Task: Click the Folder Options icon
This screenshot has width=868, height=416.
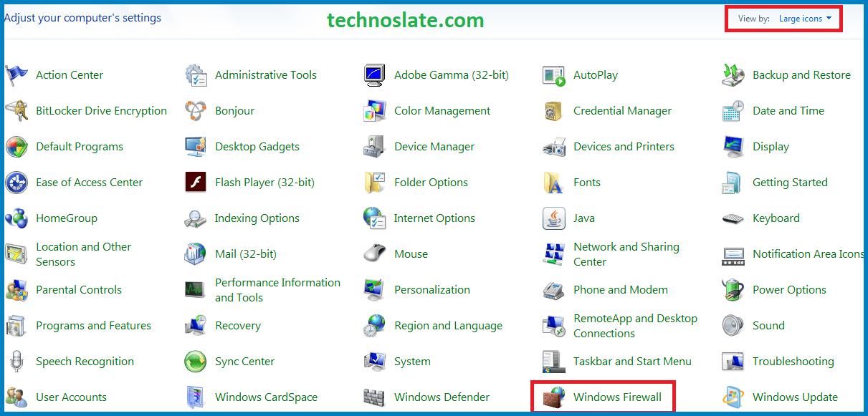Action: [375, 183]
